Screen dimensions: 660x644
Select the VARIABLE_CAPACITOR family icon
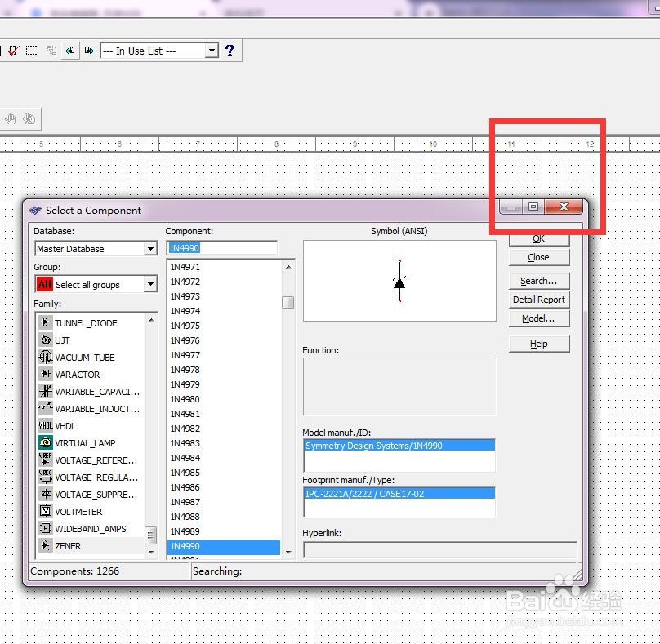pyautogui.click(x=46, y=391)
